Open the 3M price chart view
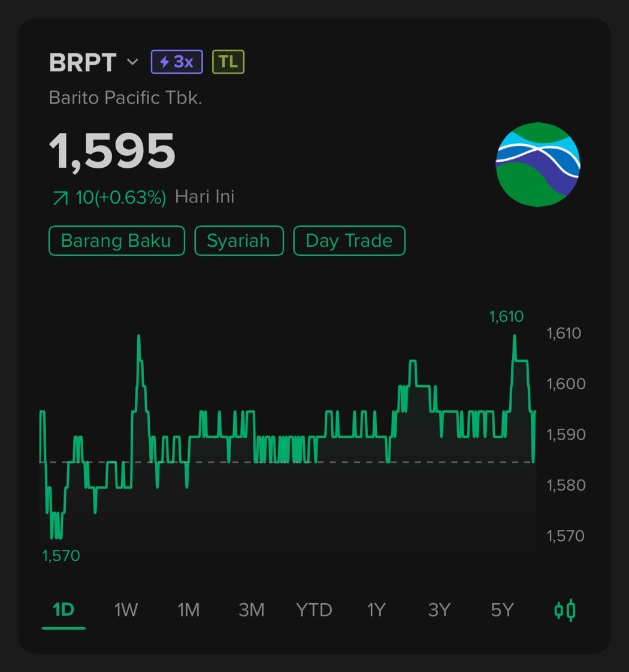The height and width of the screenshot is (672, 629). click(x=252, y=610)
